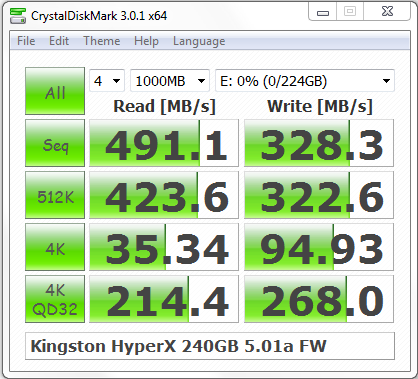Select the Seq read result 491.1
This screenshot has height=379, width=418.
[x=164, y=143]
